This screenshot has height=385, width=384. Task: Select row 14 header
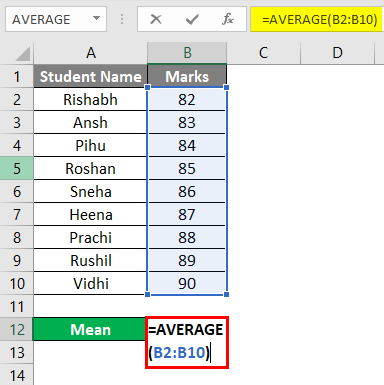click(x=17, y=375)
